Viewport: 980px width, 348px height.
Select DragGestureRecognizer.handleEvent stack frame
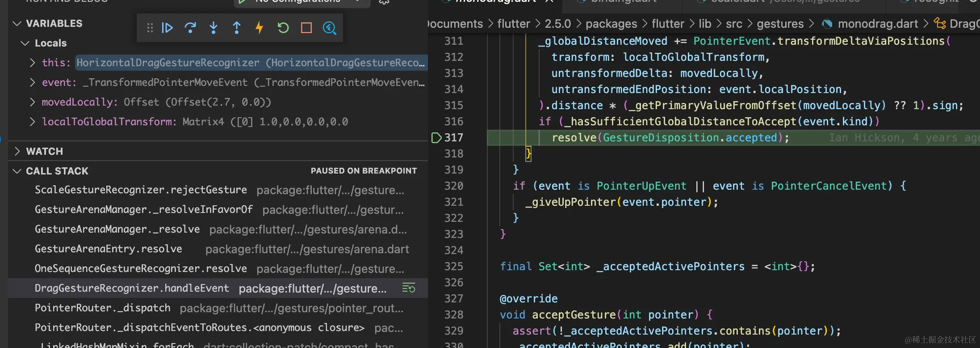point(218,288)
